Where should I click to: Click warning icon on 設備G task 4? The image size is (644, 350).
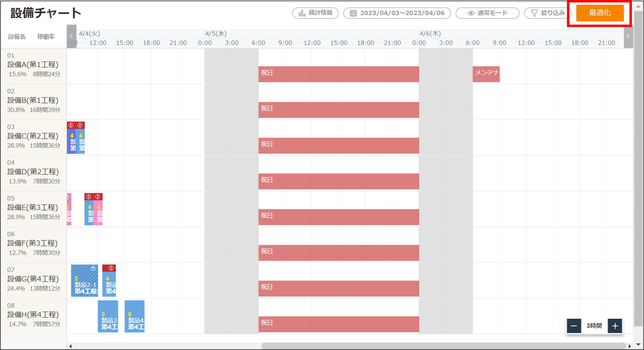(111, 268)
